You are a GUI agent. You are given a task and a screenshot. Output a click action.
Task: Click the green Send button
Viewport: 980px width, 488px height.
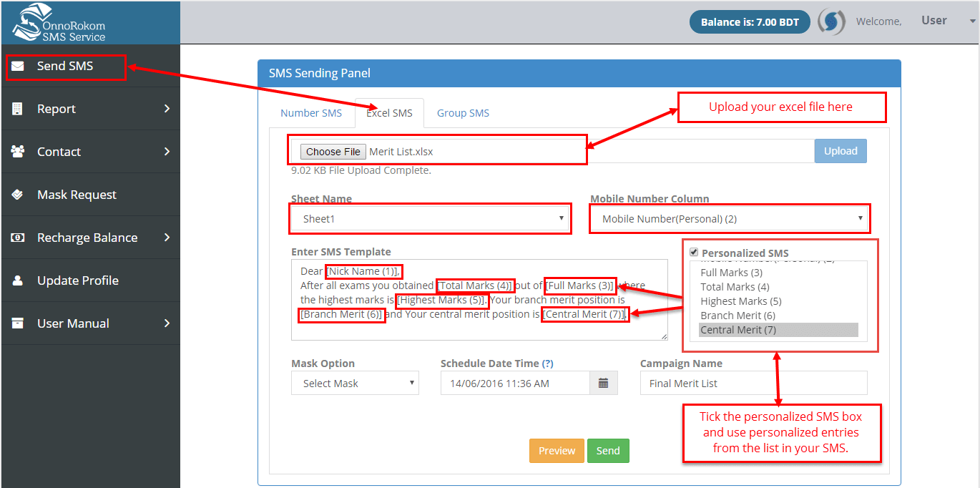pyautogui.click(x=607, y=451)
